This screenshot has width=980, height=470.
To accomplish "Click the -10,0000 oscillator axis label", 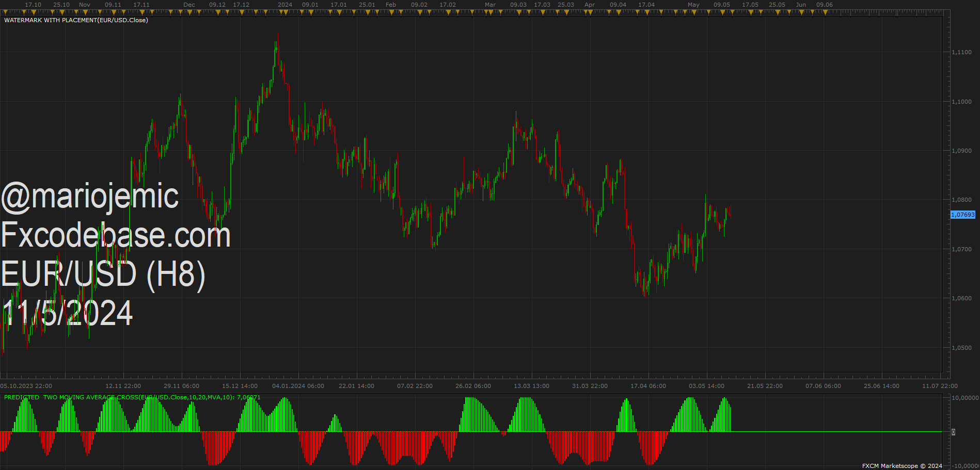I will pos(965,466).
